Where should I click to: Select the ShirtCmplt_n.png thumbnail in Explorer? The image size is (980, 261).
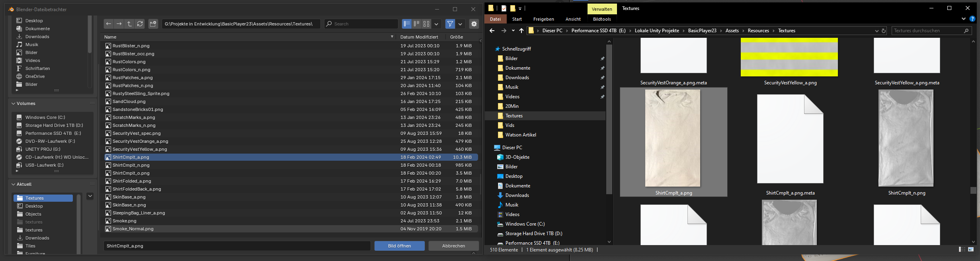(x=906, y=138)
